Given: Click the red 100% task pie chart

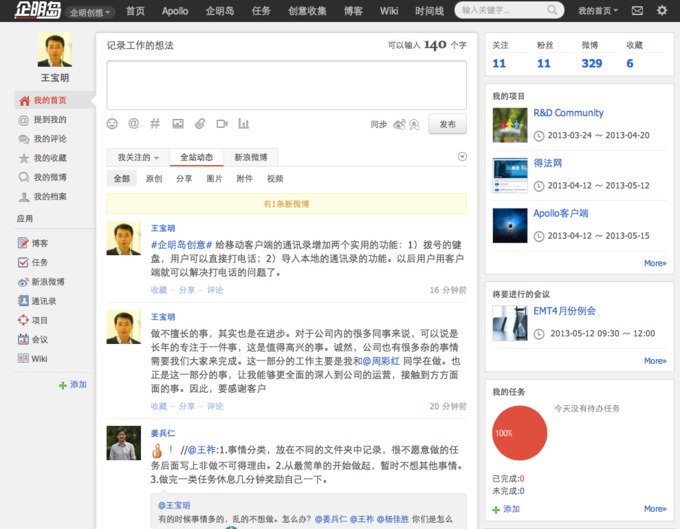Looking at the screenshot, I should click(518, 434).
